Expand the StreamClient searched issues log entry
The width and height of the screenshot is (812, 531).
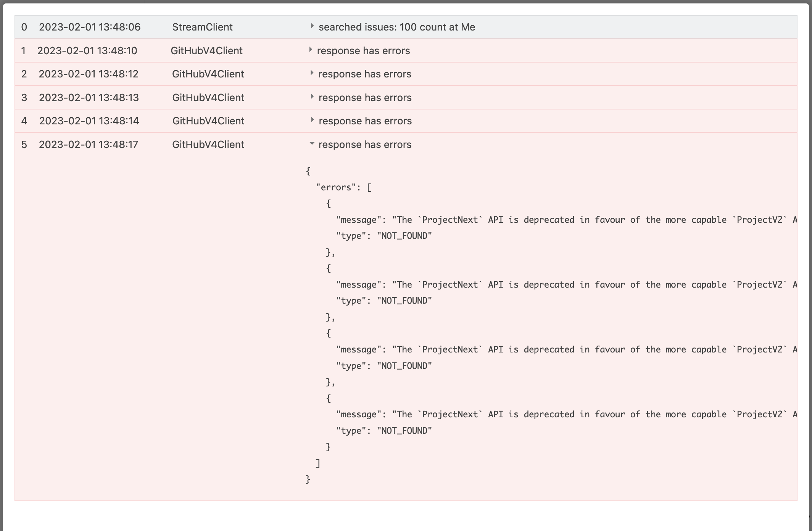point(312,27)
